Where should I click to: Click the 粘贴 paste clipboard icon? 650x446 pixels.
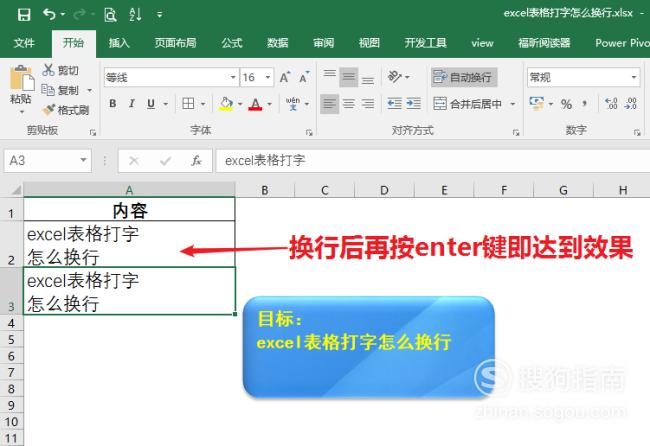point(21,78)
